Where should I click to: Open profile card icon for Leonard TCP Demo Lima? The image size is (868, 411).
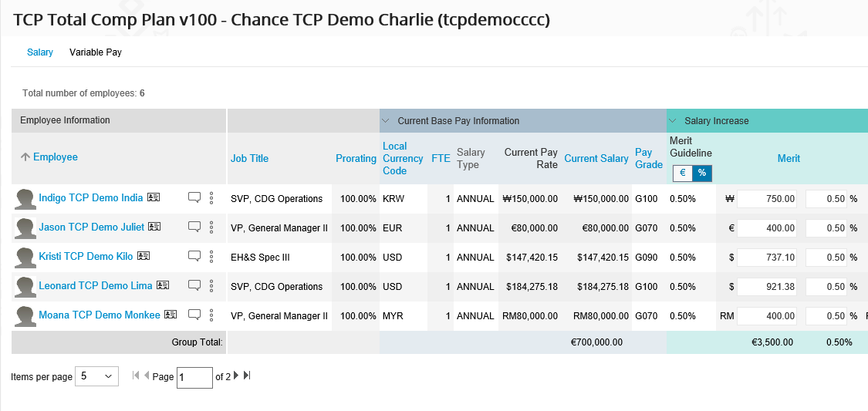pyautogui.click(x=163, y=285)
